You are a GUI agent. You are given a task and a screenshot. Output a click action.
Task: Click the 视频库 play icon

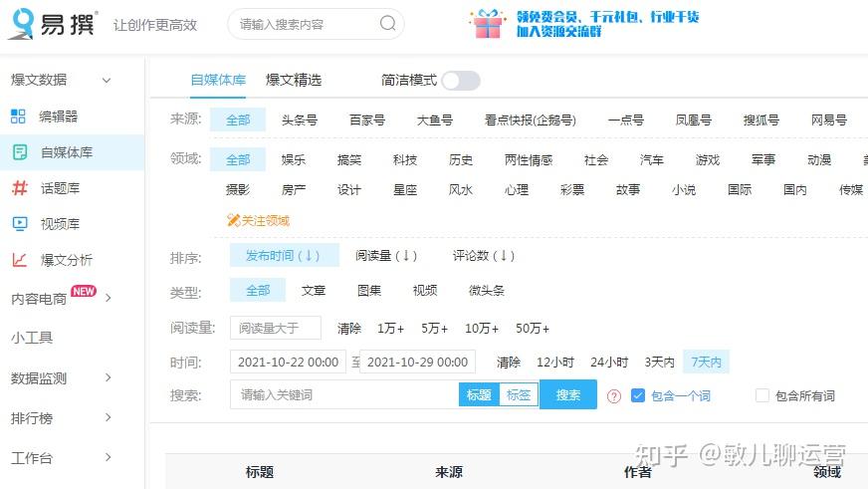[x=20, y=224]
